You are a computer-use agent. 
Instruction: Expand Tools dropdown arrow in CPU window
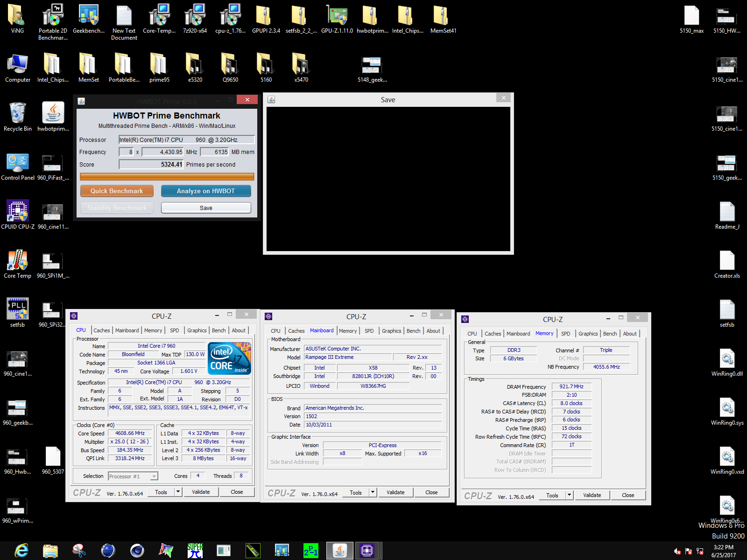point(178,492)
